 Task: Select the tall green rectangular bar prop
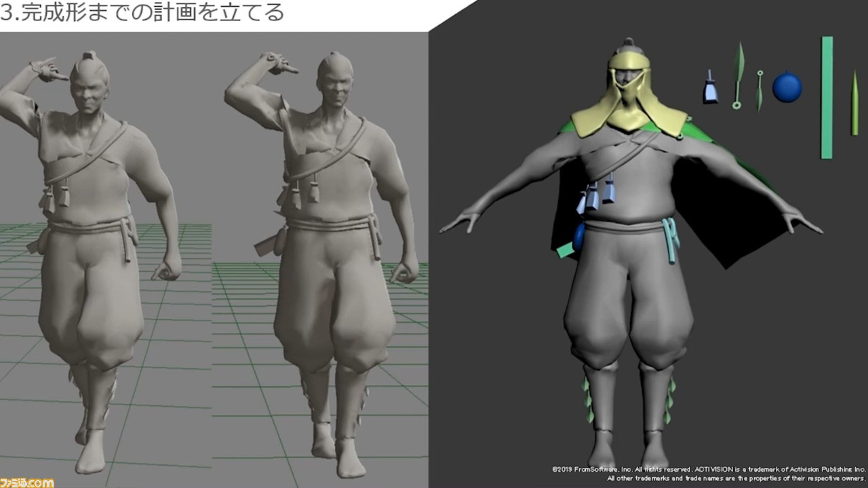pos(827,98)
